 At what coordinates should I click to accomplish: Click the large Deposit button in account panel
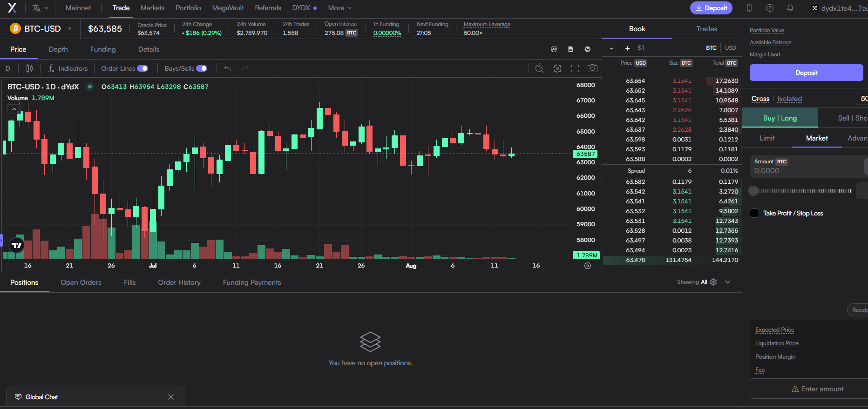807,73
